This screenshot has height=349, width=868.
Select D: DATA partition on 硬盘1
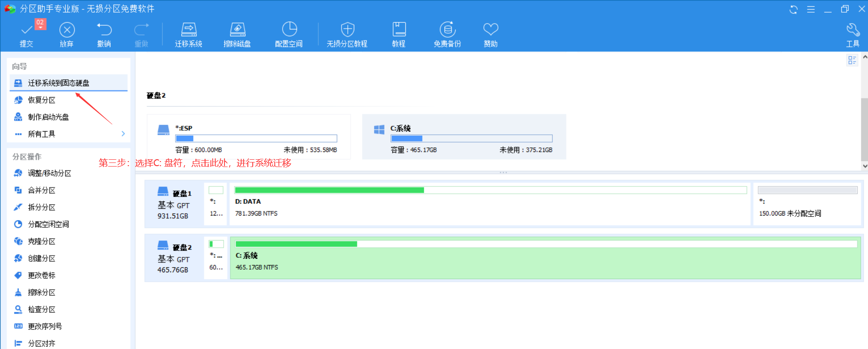coord(490,203)
